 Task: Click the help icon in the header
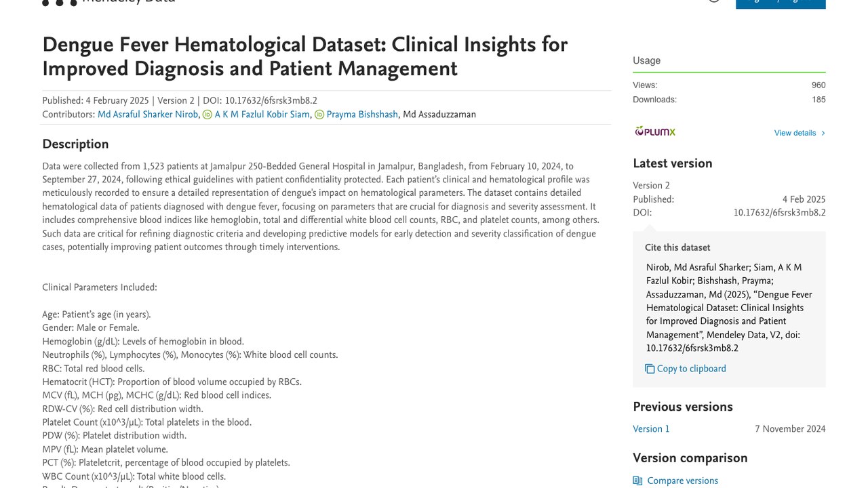click(713, 1)
